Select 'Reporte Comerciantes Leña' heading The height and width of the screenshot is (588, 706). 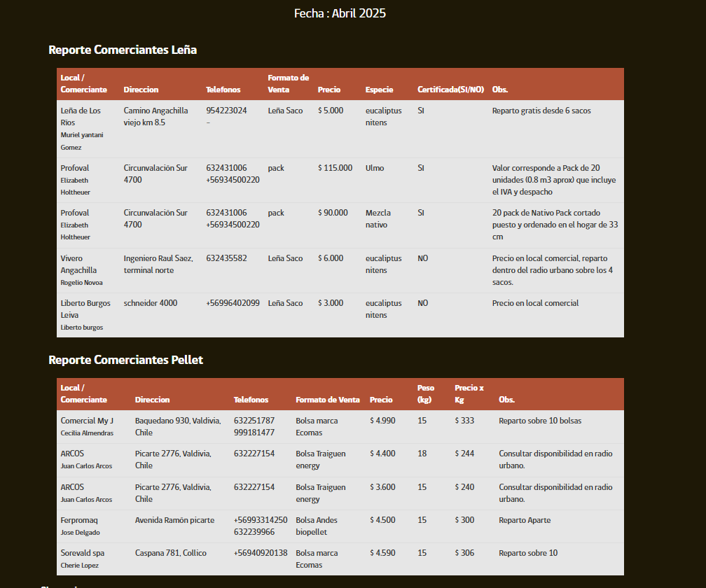(123, 50)
